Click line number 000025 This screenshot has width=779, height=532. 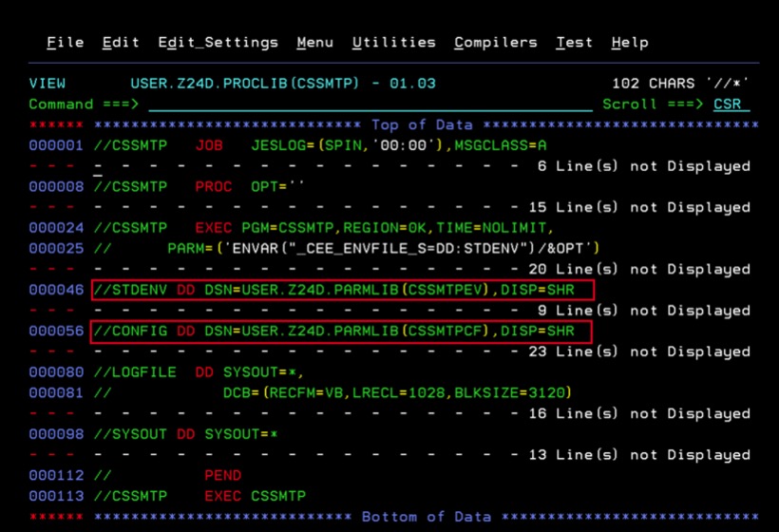(x=56, y=248)
